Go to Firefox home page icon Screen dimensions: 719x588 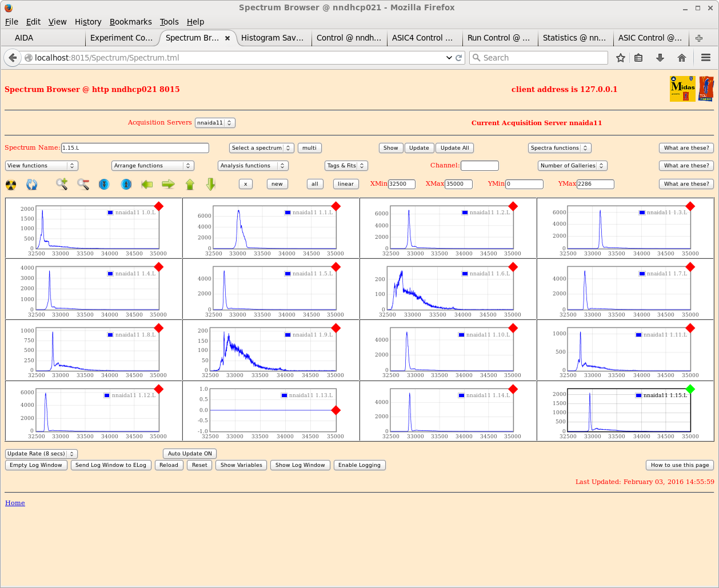point(682,58)
